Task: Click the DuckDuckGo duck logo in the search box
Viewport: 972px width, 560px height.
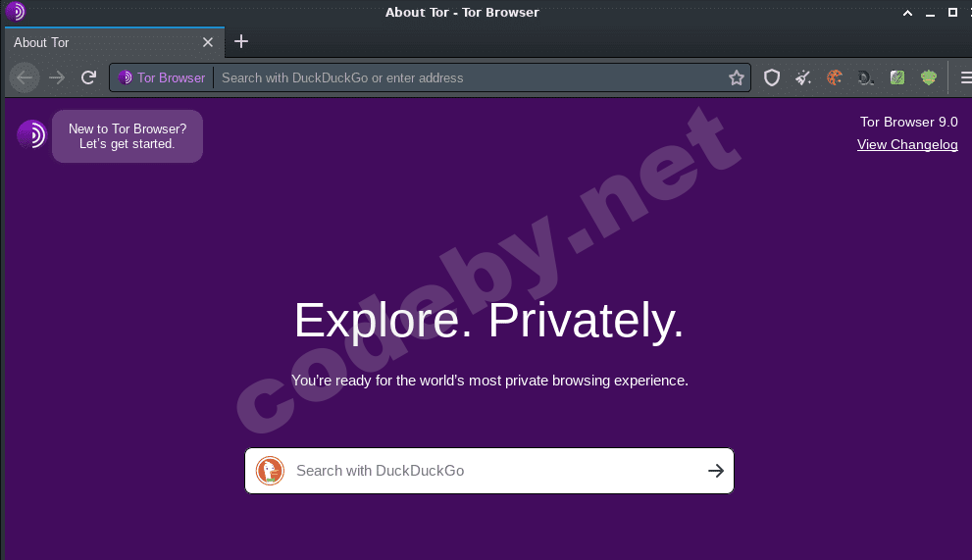Action: 270,471
